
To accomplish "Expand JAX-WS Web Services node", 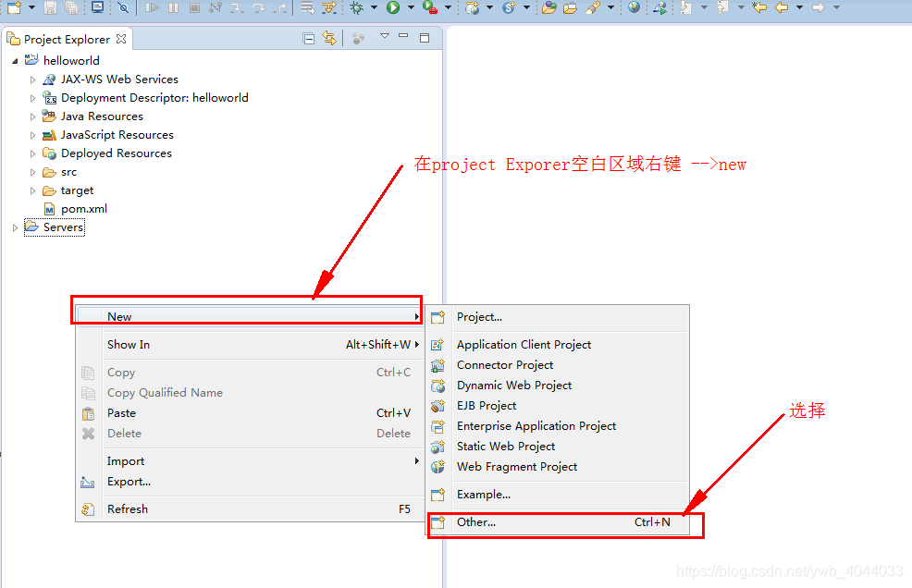I will [32, 80].
